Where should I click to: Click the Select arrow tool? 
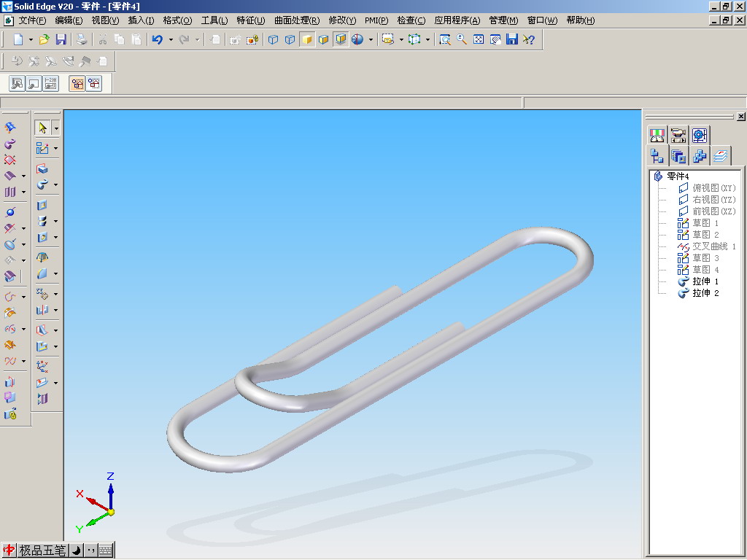pos(42,128)
